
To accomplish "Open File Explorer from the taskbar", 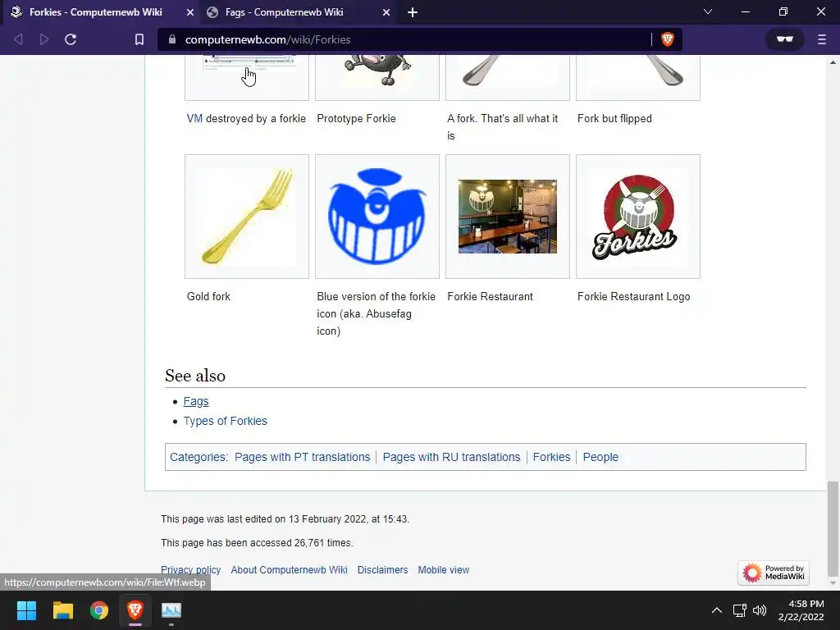I will 62,610.
